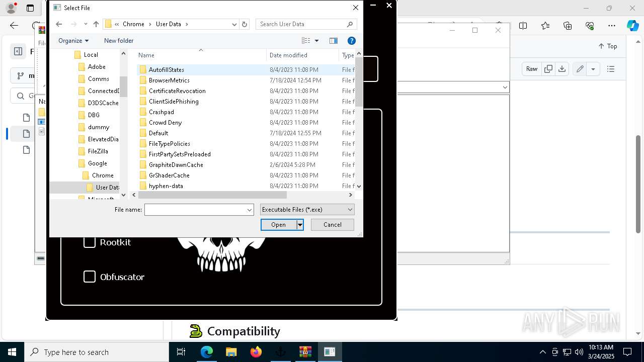Select the DBG folder in tree
Image resolution: width=644 pixels, height=362 pixels.
(94, 115)
